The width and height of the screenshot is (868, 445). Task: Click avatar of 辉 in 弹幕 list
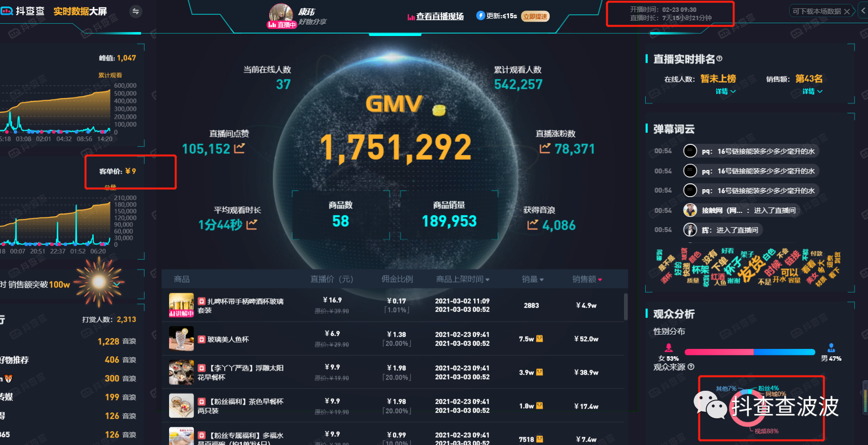(690, 230)
